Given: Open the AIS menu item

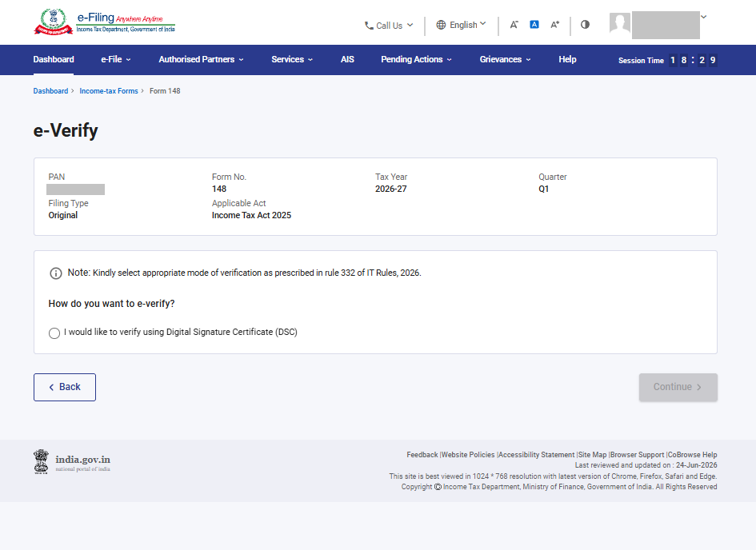Looking at the screenshot, I should (x=347, y=59).
